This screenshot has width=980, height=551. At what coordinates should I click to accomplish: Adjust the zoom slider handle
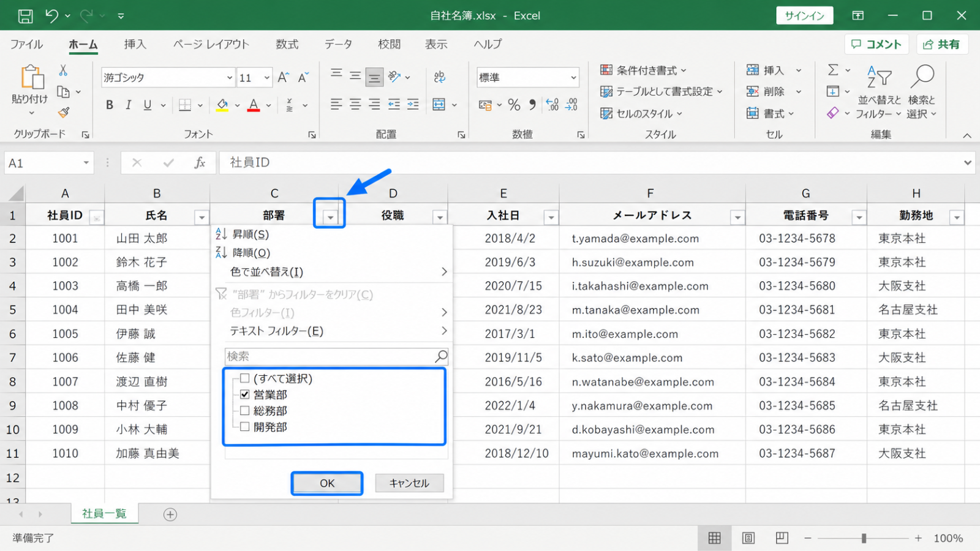pos(864,538)
